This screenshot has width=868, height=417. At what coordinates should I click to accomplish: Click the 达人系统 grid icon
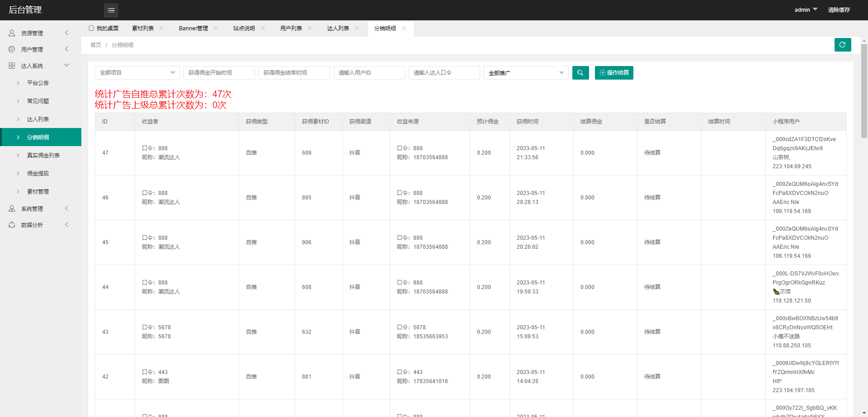(12, 66)
